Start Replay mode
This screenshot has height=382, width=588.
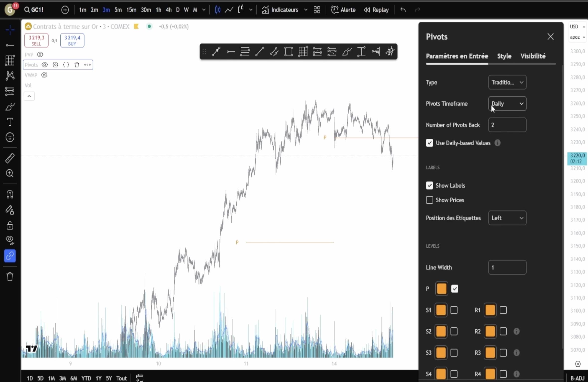click(x=376, y=10)
